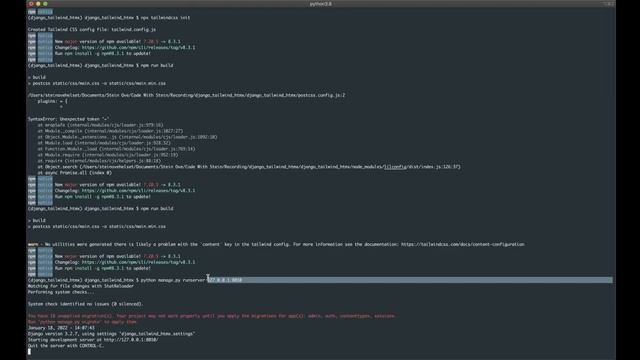Screen dimensions: 640x360
Task: Click the white terminal cursor block
Action: tap(29, 351)
